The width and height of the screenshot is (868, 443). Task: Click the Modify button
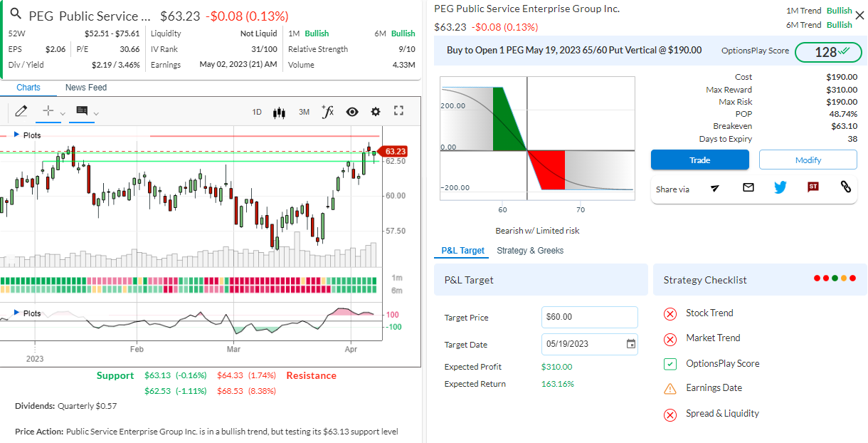point(808,160)
